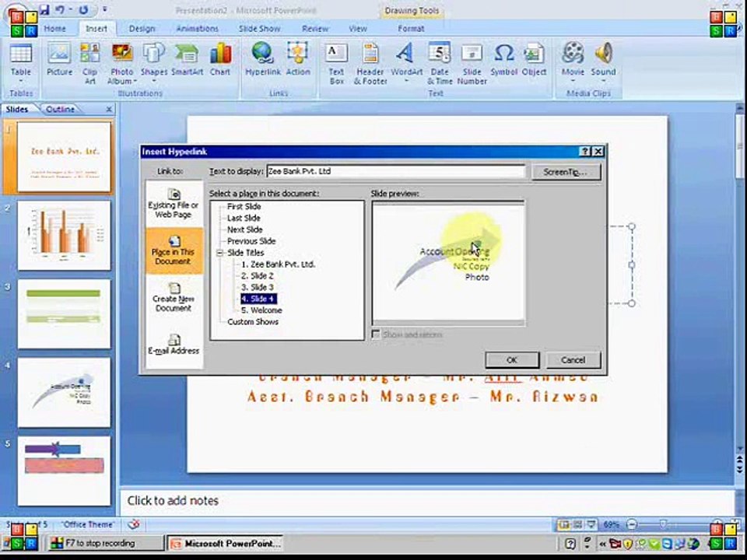Open the Shapes gallery
Screen dimensions: 747x560
[154, 62]
